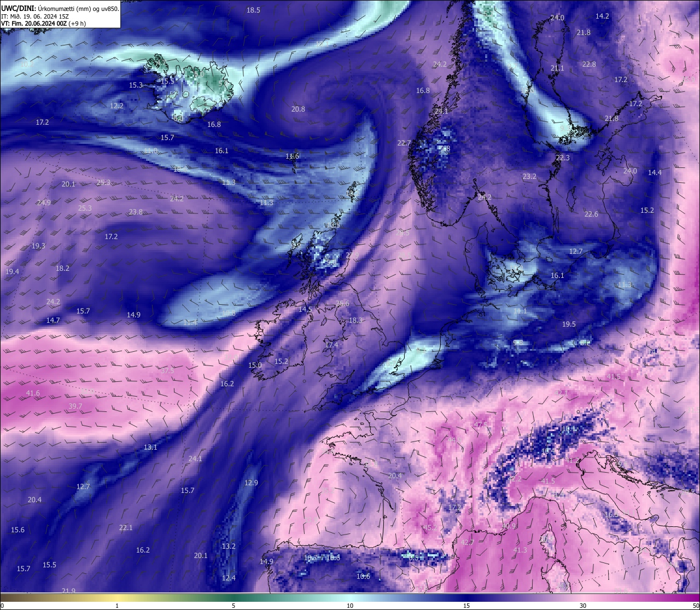Click the map value 41.3

(520, 550)
